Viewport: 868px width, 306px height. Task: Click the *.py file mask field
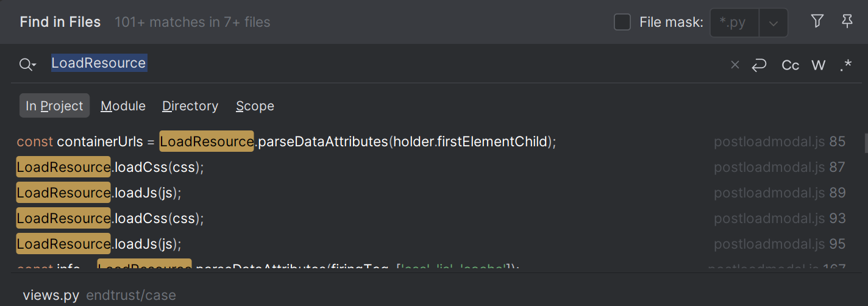click(x=735, y=23)
